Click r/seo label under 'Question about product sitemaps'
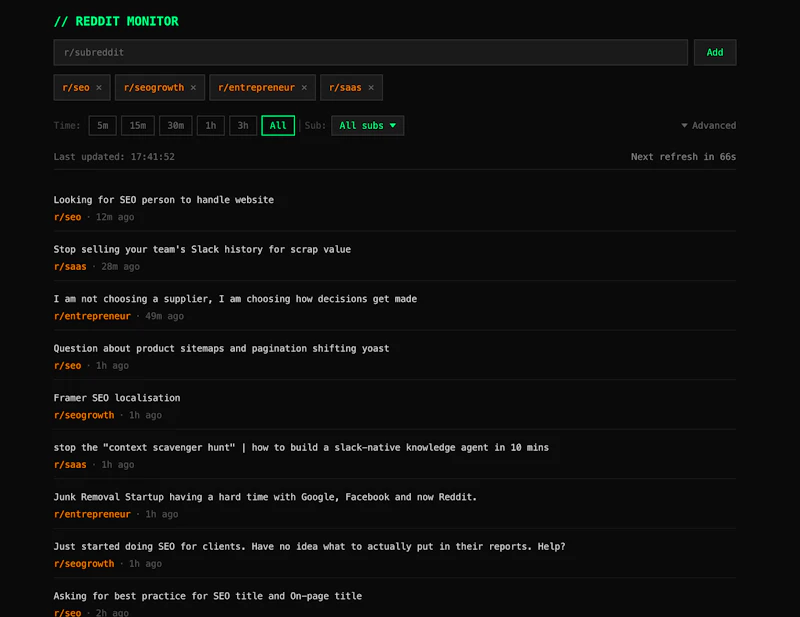Viewport: 800px width, 617px height. pos(67,366)
